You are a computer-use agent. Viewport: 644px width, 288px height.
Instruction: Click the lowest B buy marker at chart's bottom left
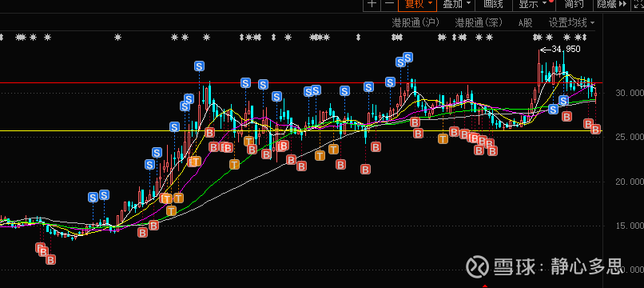[51, 260]
